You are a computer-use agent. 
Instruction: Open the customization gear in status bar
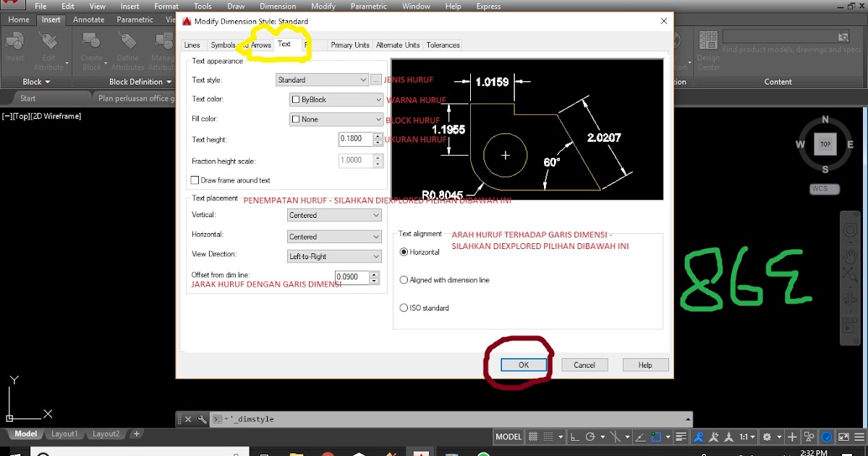(768, 436)
